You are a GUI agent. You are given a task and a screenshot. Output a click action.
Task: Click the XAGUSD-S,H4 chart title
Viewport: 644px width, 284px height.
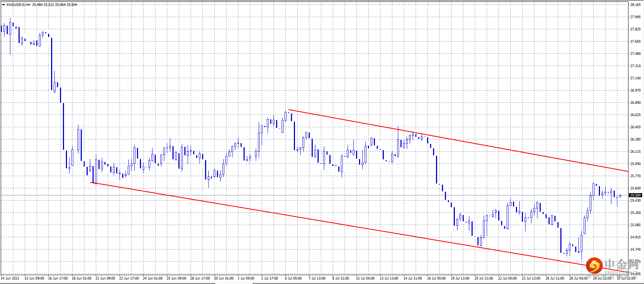(18, 5)
